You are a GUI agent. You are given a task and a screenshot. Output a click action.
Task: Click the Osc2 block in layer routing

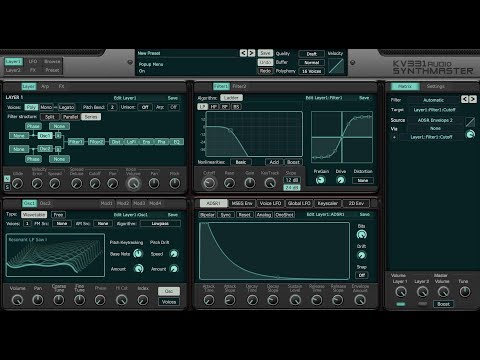click(x=45, y=149)
